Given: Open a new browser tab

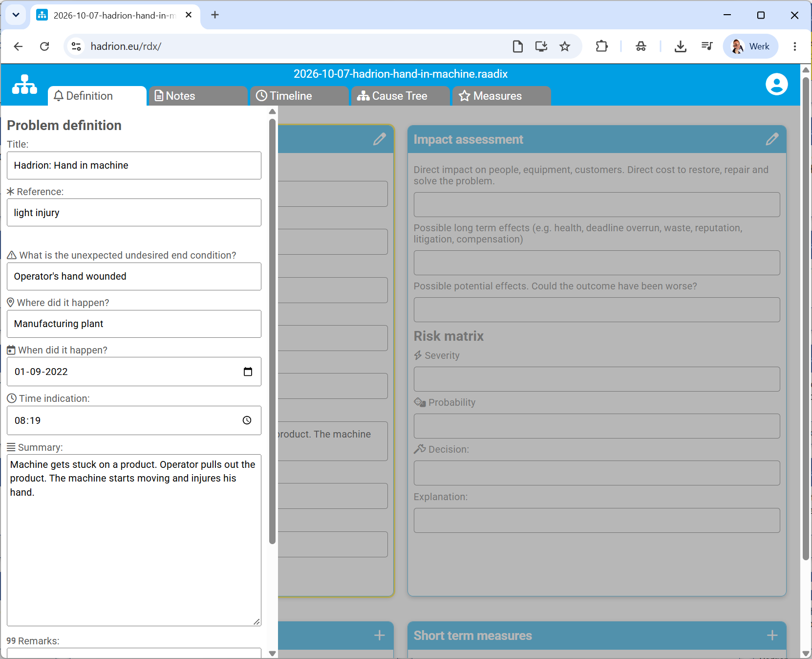Looking at the screenshot, I should pos(215,15).
